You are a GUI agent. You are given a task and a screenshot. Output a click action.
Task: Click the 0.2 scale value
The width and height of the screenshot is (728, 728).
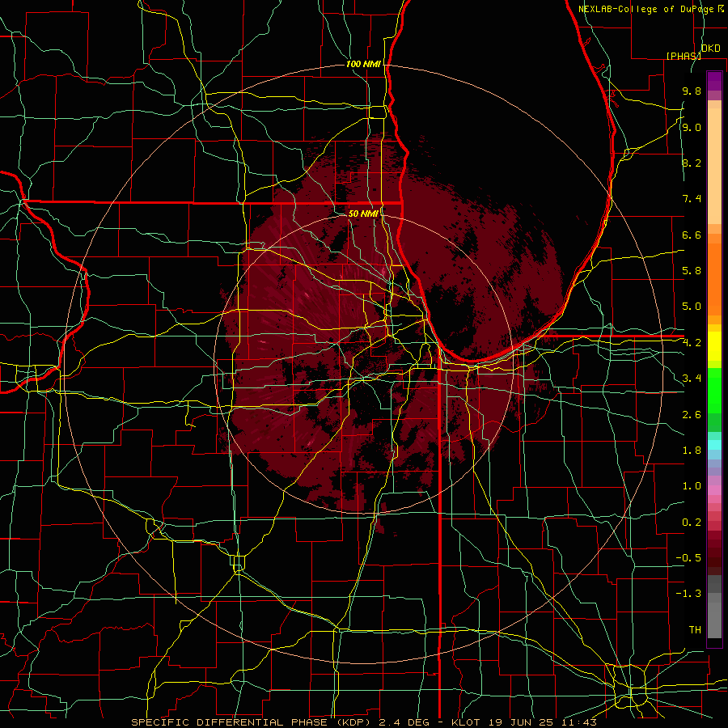pyautogui.click(x=692, y=523)
